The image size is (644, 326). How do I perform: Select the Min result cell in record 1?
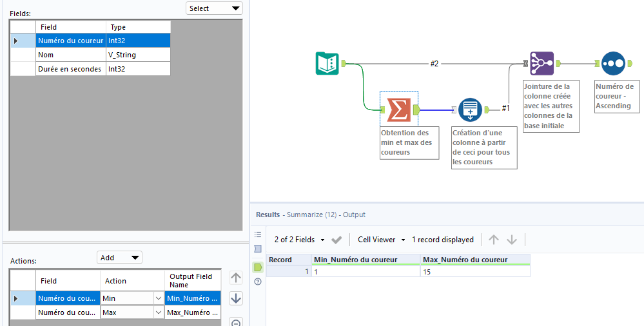tap(366, 271)
